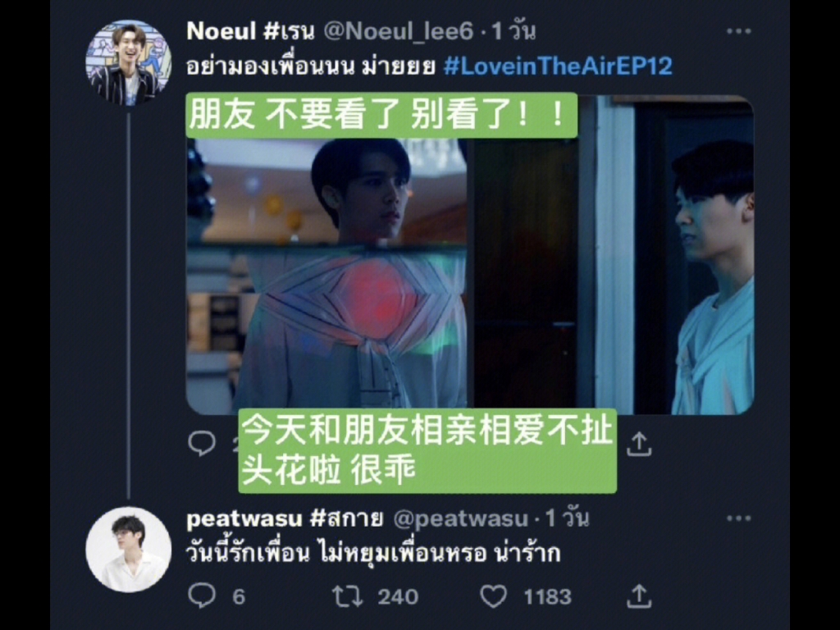
Task: Open Noeul's profile avatar
Action: click(x=129, y=62)
